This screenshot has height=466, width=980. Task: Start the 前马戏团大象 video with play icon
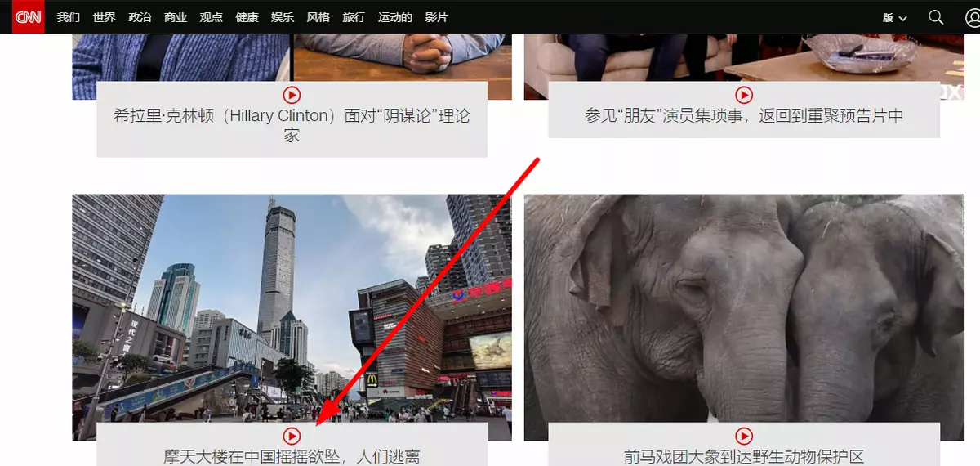coord(743,436)
